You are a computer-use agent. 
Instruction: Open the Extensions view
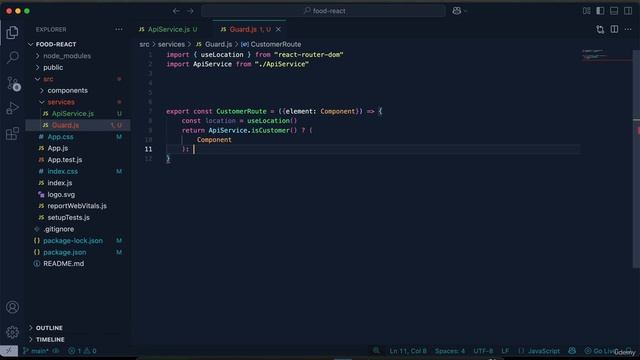[x=12, y=133]
